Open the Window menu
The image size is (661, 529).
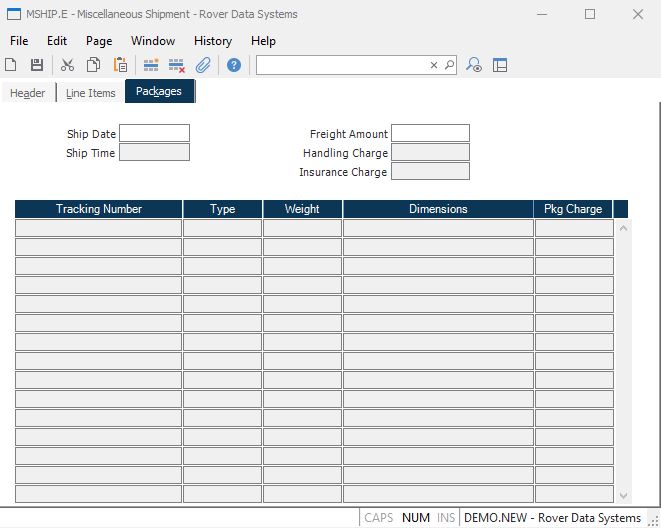pyautogui.click(x=153, y=41)
